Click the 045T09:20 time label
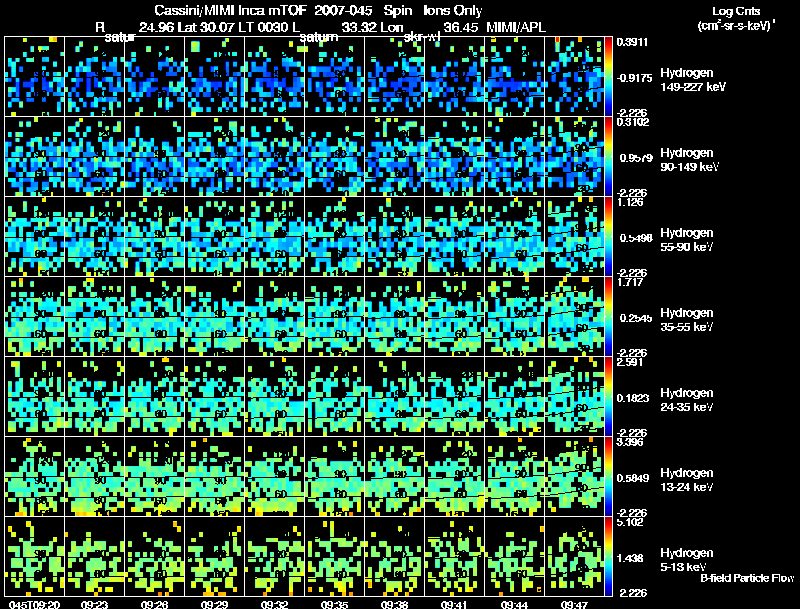The height and width of the screenshot is (609, 800). (34, 604)
